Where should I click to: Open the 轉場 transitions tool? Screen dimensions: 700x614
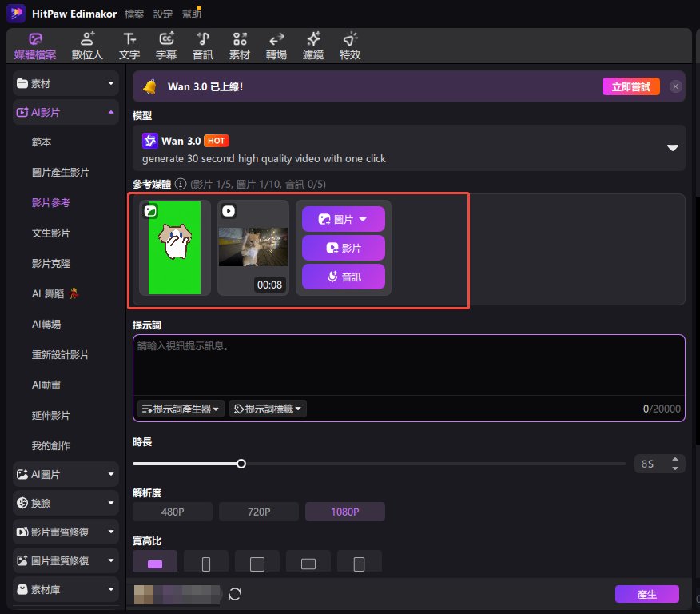(276, 46)
